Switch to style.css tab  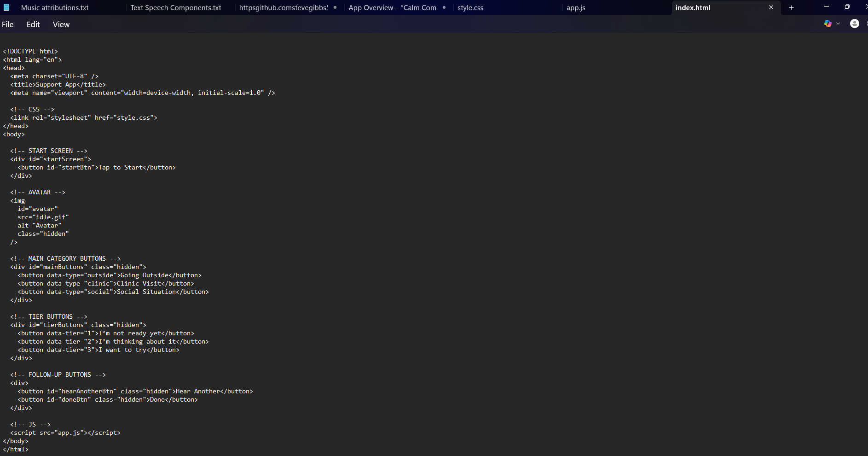click(x=470, y=8)
